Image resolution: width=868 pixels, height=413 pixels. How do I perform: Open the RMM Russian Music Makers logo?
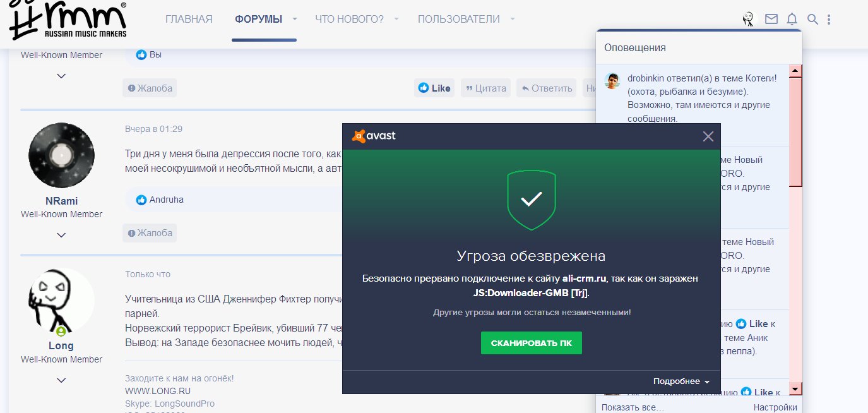point(67,20)
